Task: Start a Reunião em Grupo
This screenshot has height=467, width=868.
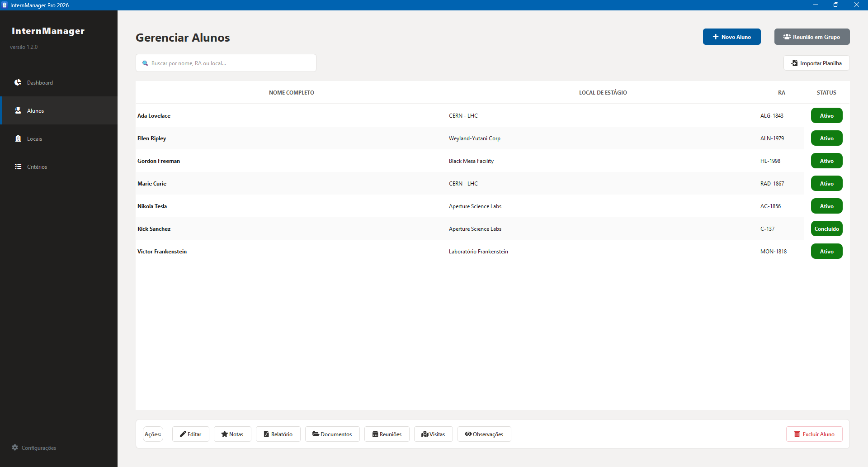Action: (x=811, y=37)
